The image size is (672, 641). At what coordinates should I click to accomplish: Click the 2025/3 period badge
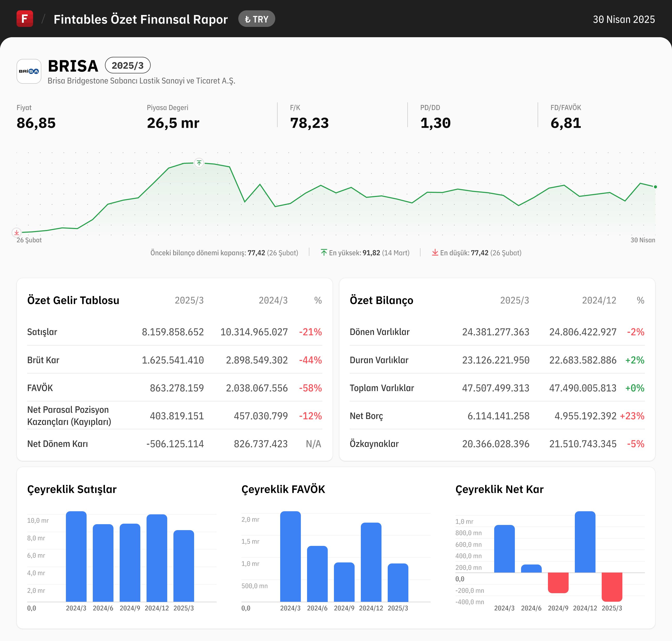pyautogui.click(x=128, y=65)
